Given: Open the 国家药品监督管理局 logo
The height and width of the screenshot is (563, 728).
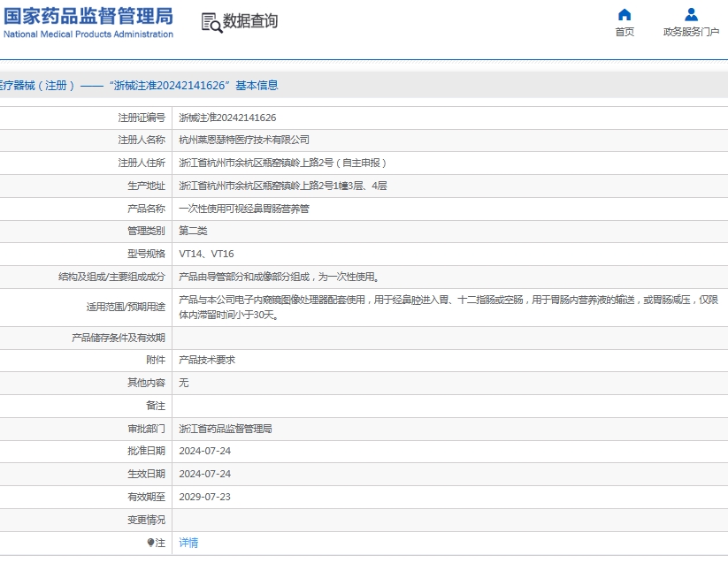Looking at the screenshot, I should point(88,22).
